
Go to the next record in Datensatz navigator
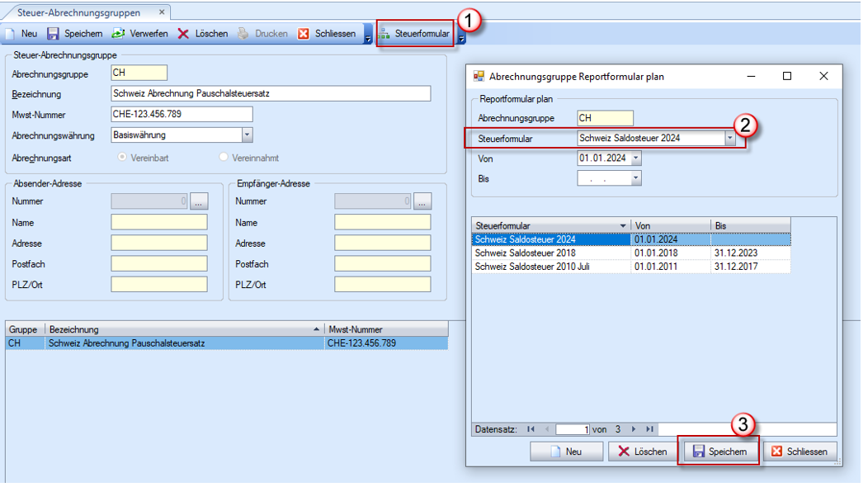pos(635,429)
